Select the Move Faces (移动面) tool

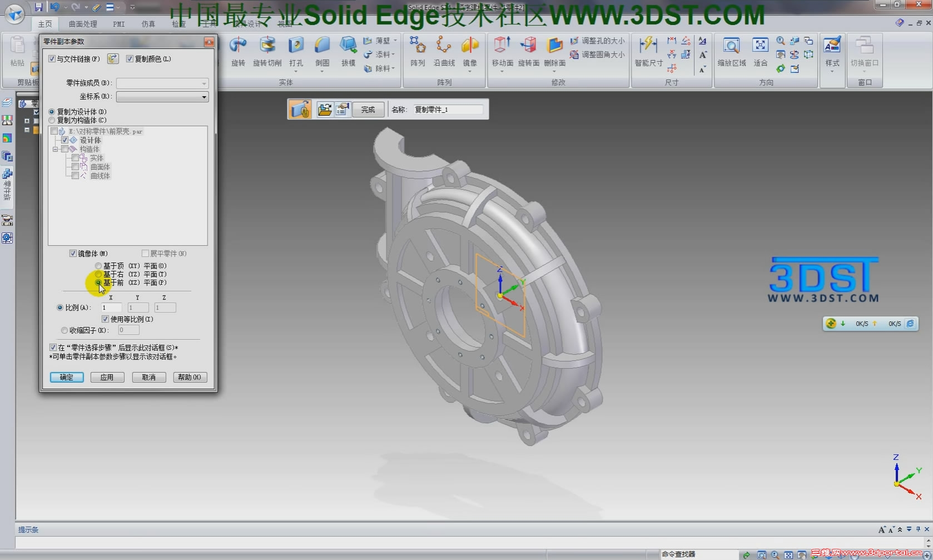(x=503, y=52)
